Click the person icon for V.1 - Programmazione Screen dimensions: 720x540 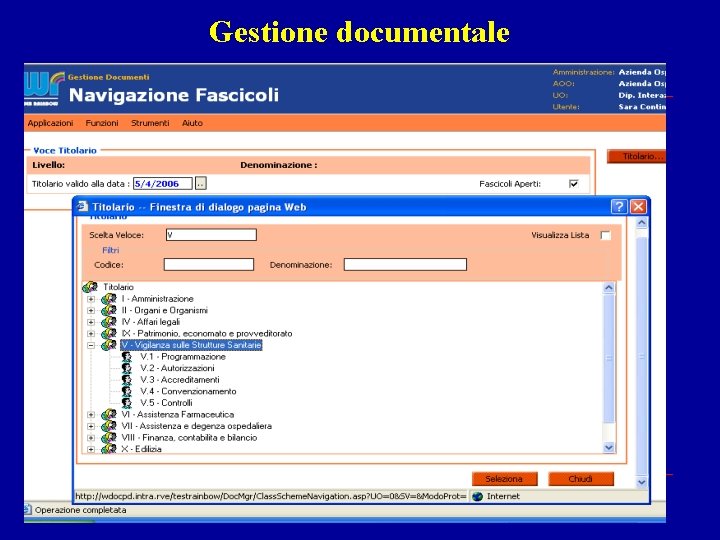click(x=127, y=357)
